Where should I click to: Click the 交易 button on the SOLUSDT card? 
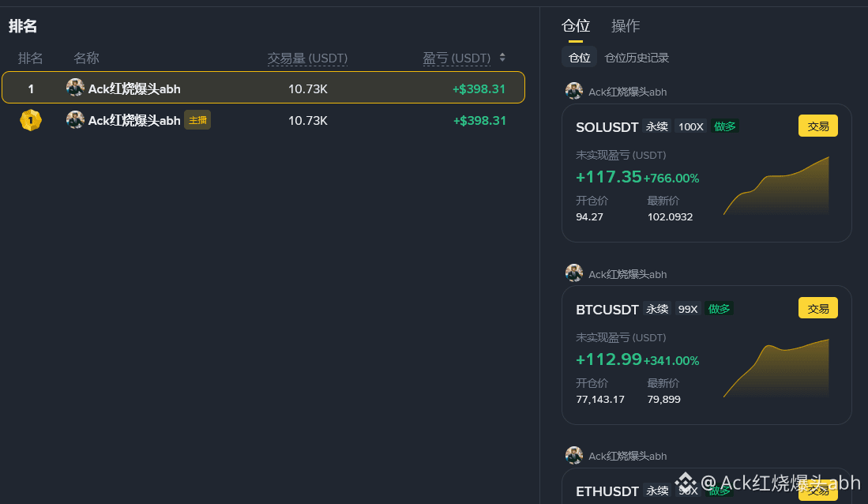(x=818, y=126)
